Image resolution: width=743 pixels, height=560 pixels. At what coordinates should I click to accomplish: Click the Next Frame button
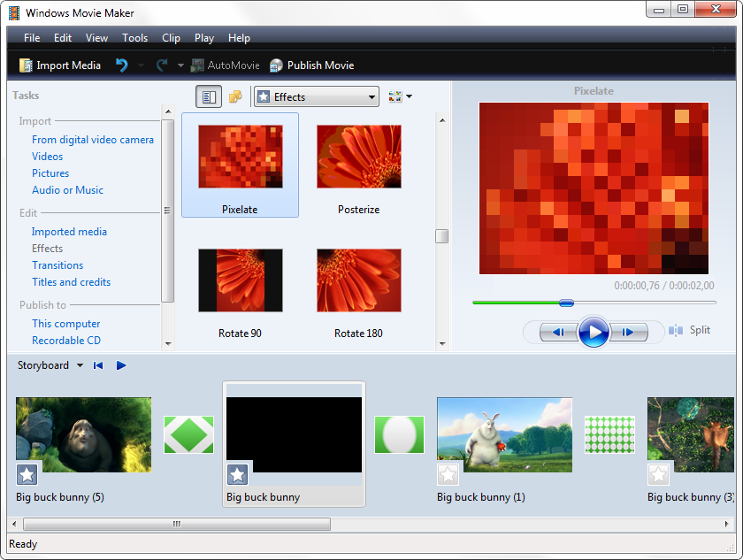click(x=628, y=332)
